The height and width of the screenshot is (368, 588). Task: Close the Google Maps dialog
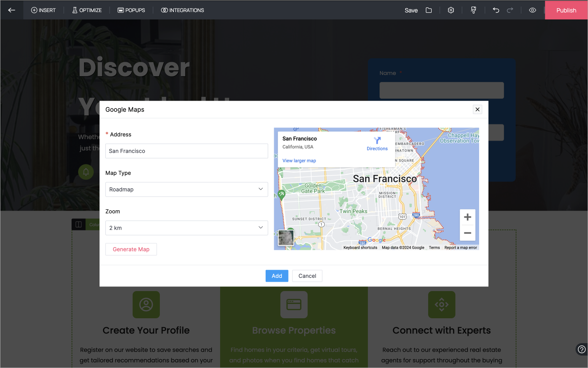click(x=478, y=110)
